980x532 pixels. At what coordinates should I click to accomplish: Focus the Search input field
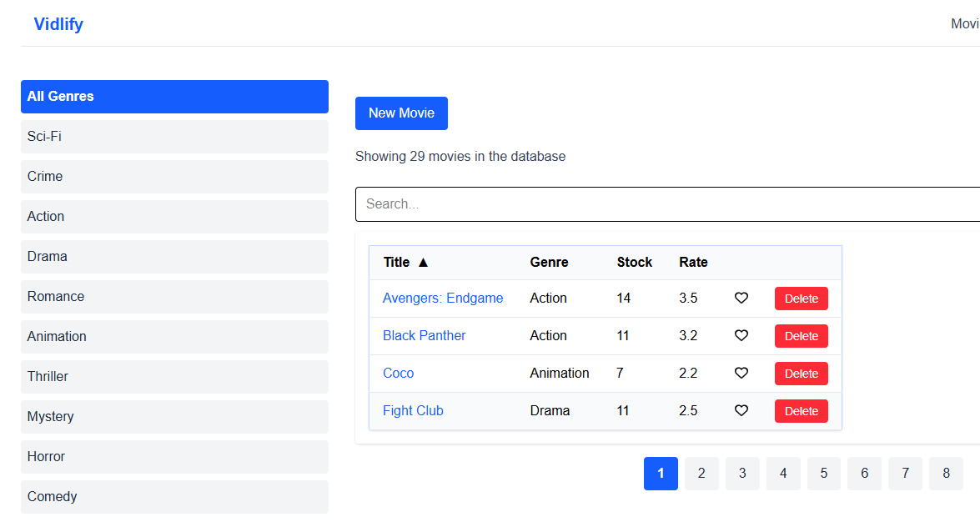coord(667,203)
